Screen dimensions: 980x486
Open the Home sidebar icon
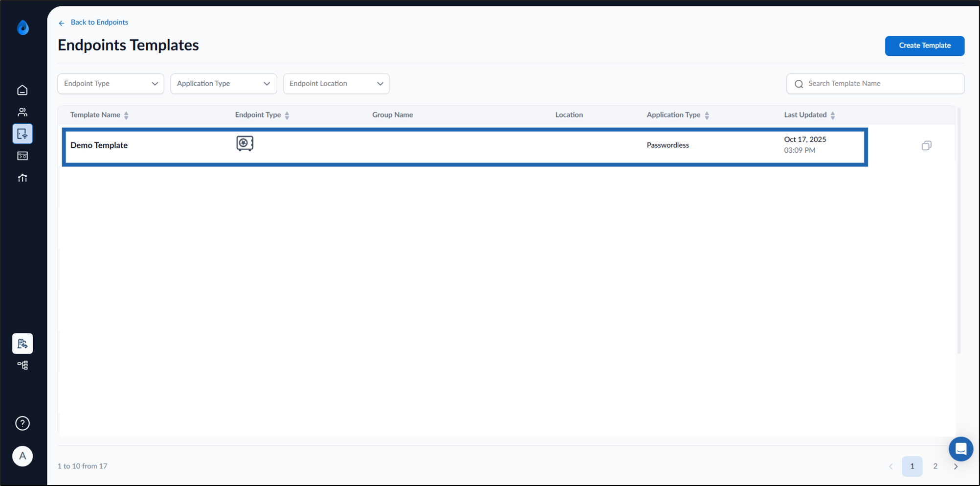(x=22, y=90)
